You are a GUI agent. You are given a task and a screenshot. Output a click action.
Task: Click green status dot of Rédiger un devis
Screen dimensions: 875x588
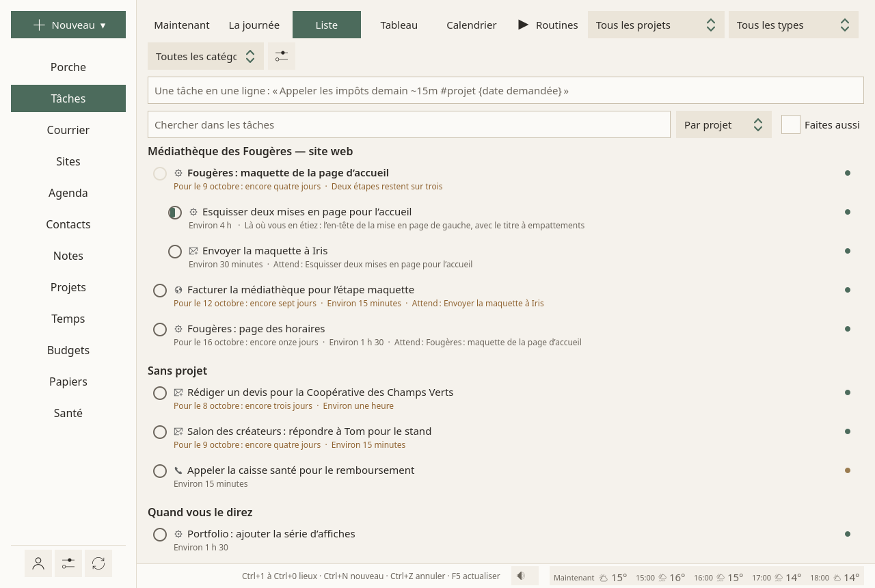(x=848, y=392)
